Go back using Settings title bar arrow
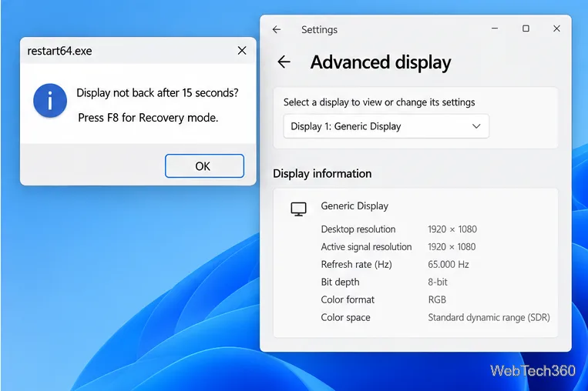Image resolution: width=588 pixels, height=391 pixels. tap(277, 29)
